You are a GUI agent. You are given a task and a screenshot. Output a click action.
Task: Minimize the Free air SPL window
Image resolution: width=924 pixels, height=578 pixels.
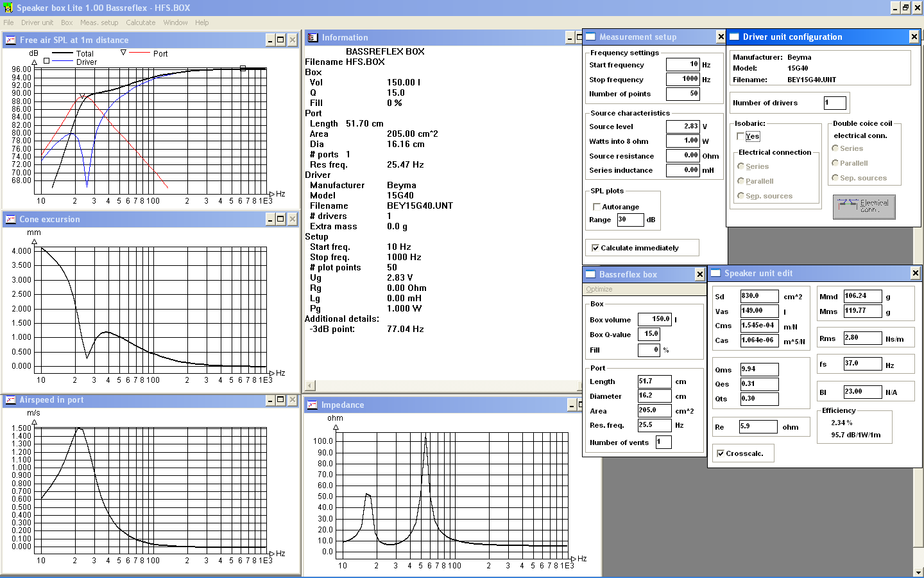click(270, 40)
